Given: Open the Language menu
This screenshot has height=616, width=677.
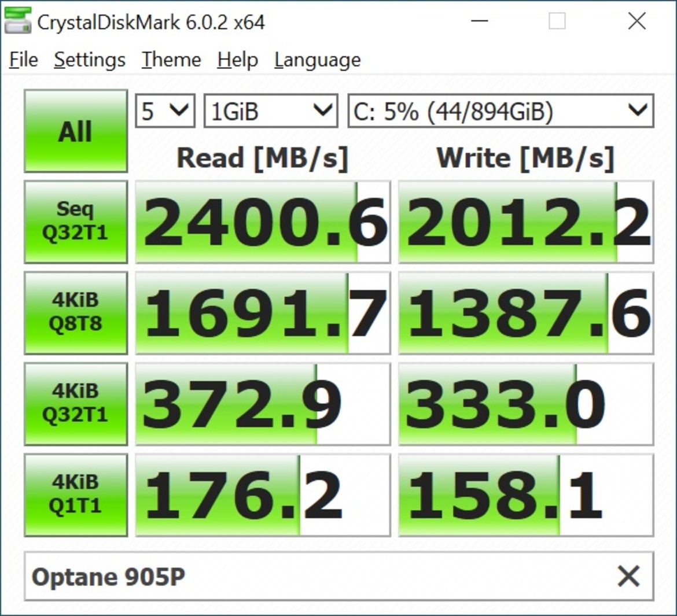Looking at the screenshot, I should pos(317,60).
